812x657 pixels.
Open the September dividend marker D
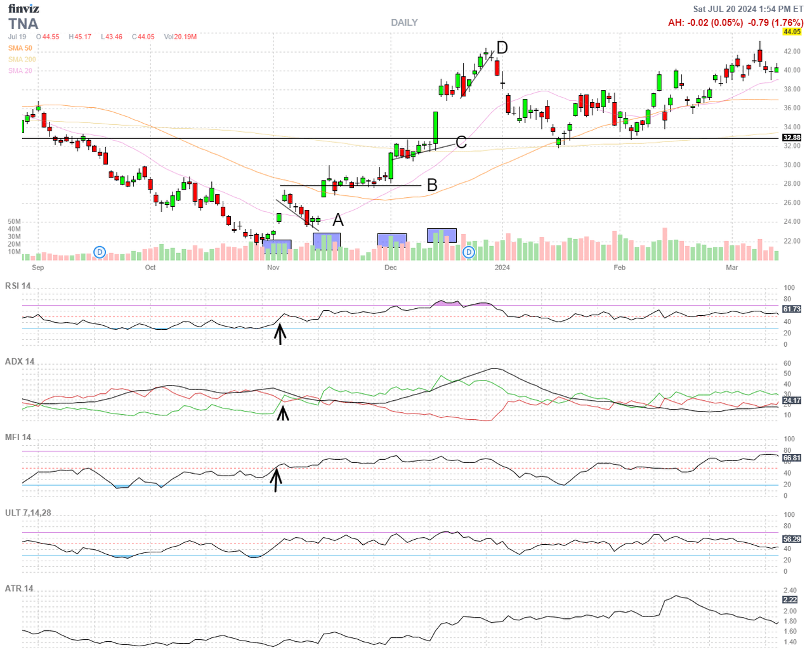pyautogui.click(x=100, y=252)
